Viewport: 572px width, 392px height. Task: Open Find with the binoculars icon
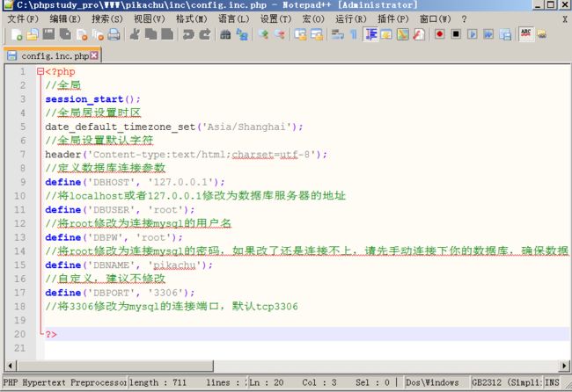pos(225,34)
